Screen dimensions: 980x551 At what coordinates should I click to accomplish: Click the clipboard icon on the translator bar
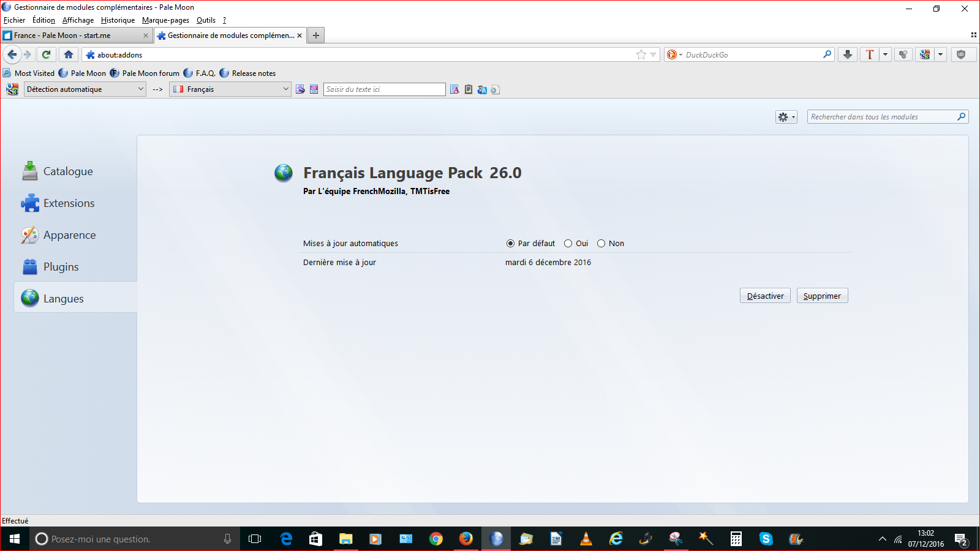(468, 89)
